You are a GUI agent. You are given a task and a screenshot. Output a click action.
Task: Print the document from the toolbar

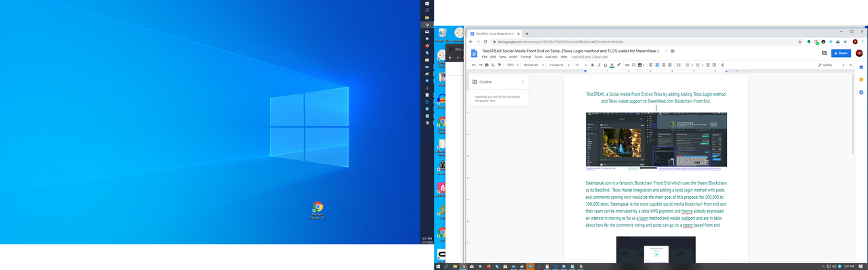click(487, 64)
